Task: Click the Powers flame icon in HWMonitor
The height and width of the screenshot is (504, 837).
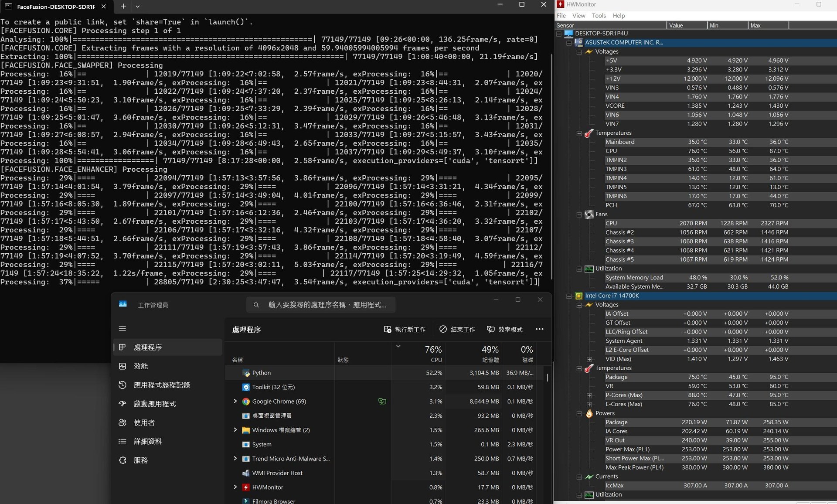Action: [589, 413]
